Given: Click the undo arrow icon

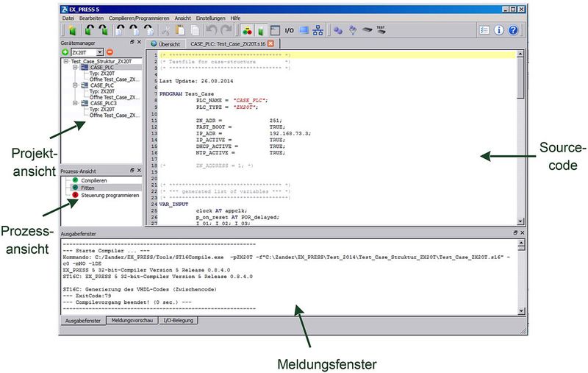Looking at the screenshot, I should pyautogui.click(x=212, y=30).
